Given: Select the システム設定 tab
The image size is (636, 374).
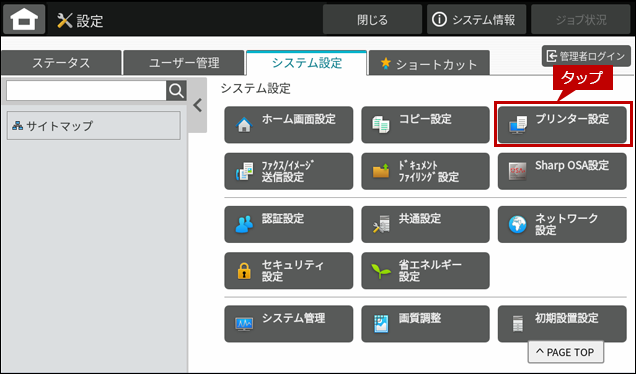Looking at the screenshot, I should click(307, 63).
